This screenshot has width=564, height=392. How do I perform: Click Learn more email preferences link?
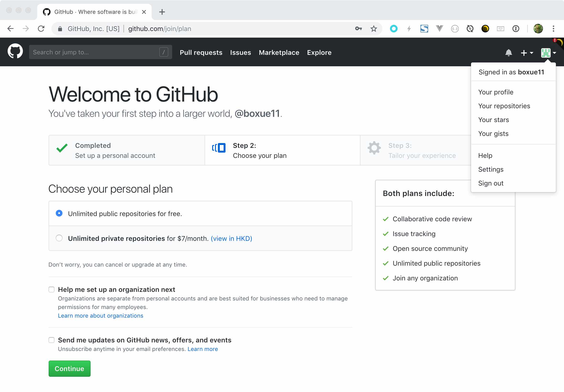(x=203, y=349)
